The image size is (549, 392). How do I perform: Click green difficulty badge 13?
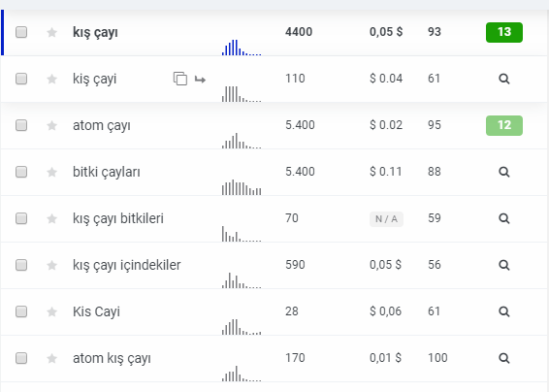coord(504,32)
